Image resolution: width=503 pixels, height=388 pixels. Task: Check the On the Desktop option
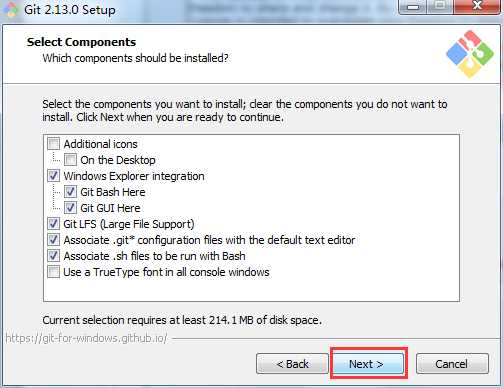click(x=70, y=160)
